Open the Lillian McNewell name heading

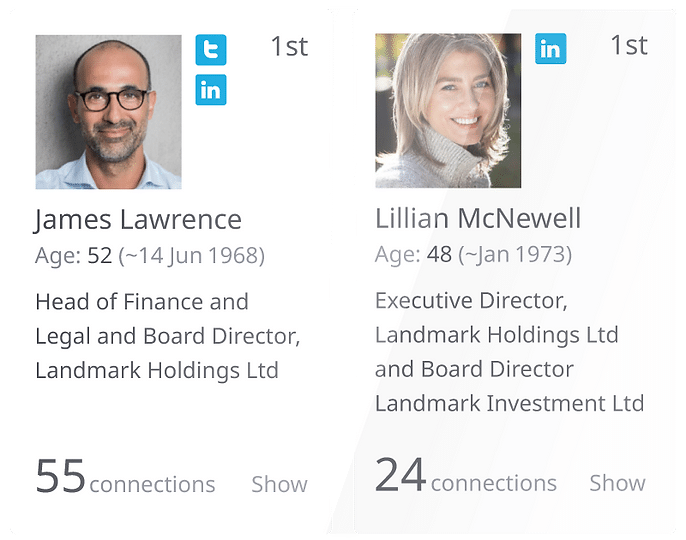(478, 219)
